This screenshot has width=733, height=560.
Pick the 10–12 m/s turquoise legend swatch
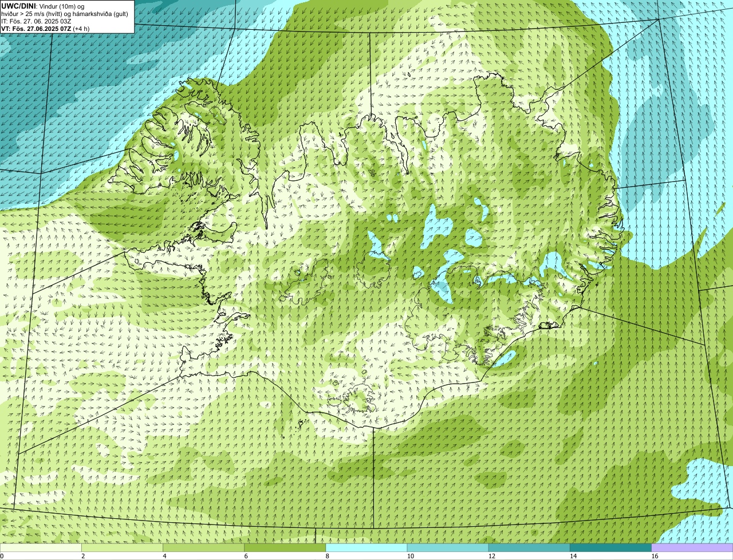coord(448,547)
